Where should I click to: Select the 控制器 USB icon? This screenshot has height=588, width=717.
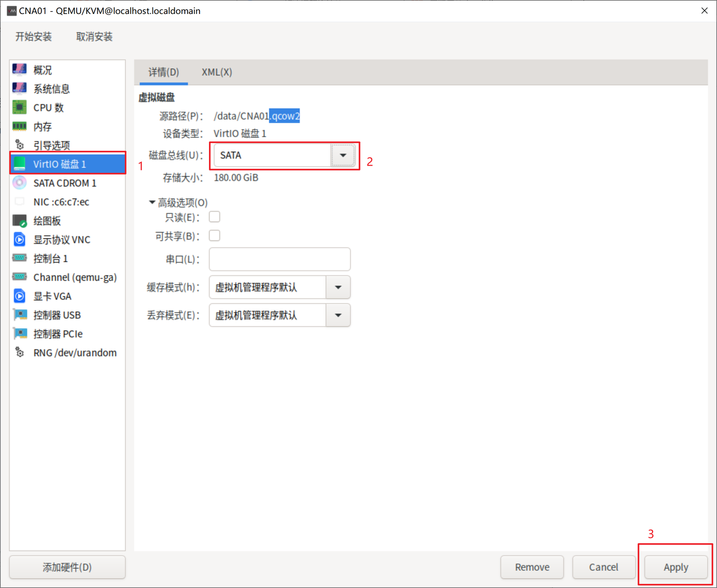pos(20,315)
